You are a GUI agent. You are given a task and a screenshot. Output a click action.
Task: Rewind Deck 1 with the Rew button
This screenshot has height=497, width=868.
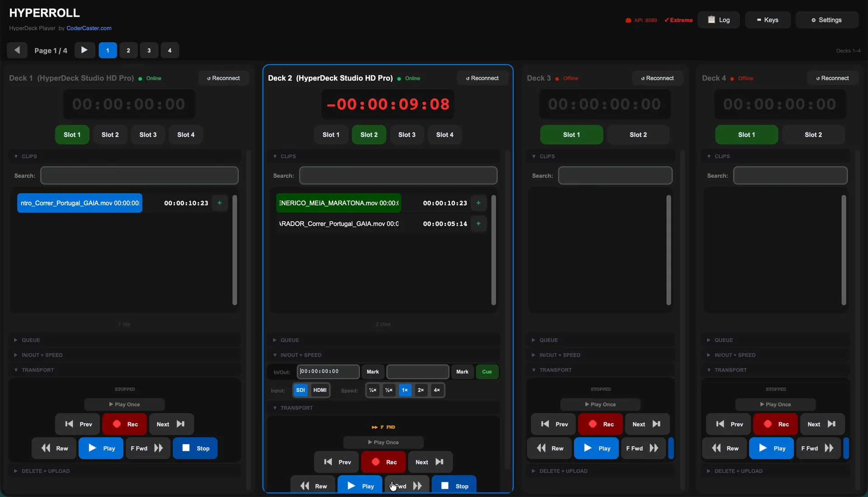pyautogui.click(x=54, y=448)
